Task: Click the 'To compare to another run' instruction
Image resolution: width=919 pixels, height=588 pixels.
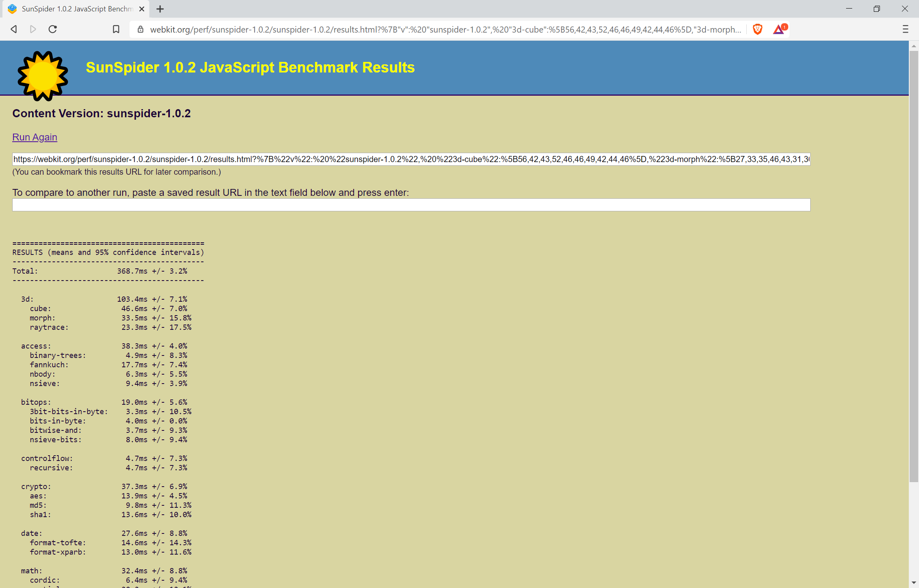Action: tap(211, 193)
